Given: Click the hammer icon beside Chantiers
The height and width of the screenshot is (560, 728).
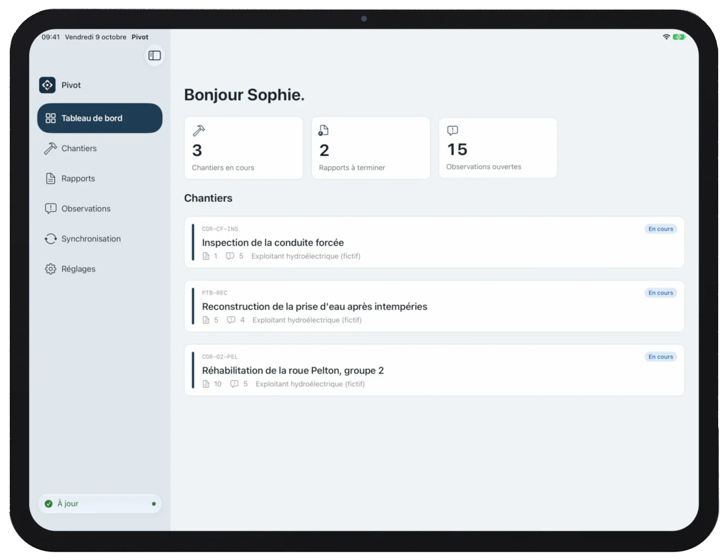Looking at the screenshot, I should pos(51,149).
